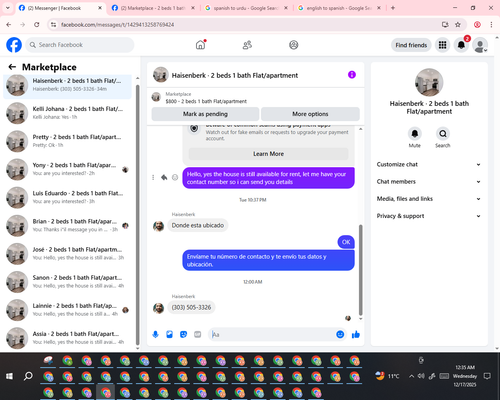Click the address bar URL
Viewport: 500px width, 400px height.
118,25
